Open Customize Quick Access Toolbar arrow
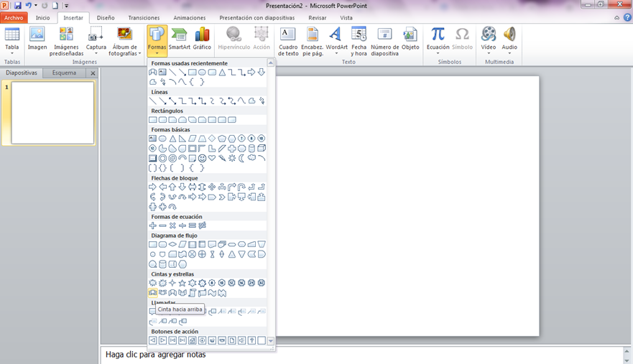633x364 pixels. point(67,6)
